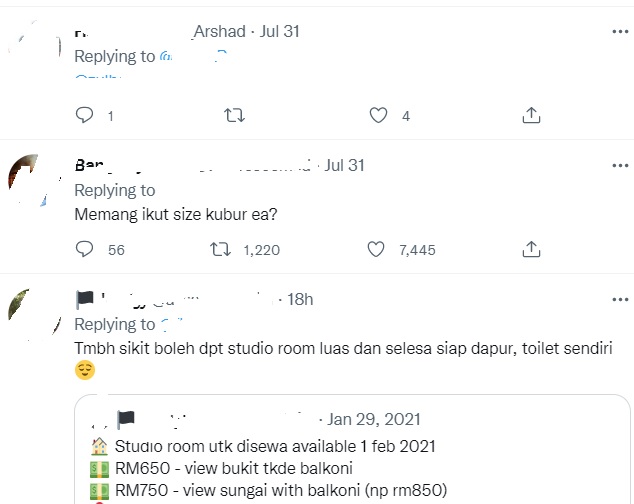Click the Arshad username link
634x504 pixels.
tap(210, 32)
